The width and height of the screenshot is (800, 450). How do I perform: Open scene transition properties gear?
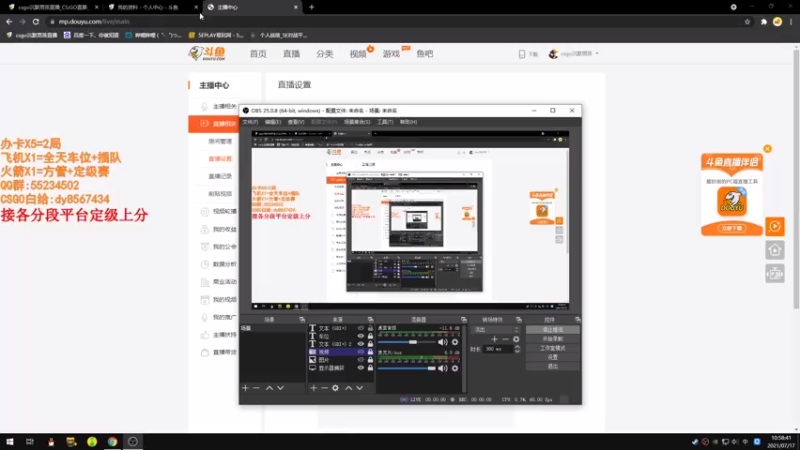pyautogui.click(x=516, y=339)
